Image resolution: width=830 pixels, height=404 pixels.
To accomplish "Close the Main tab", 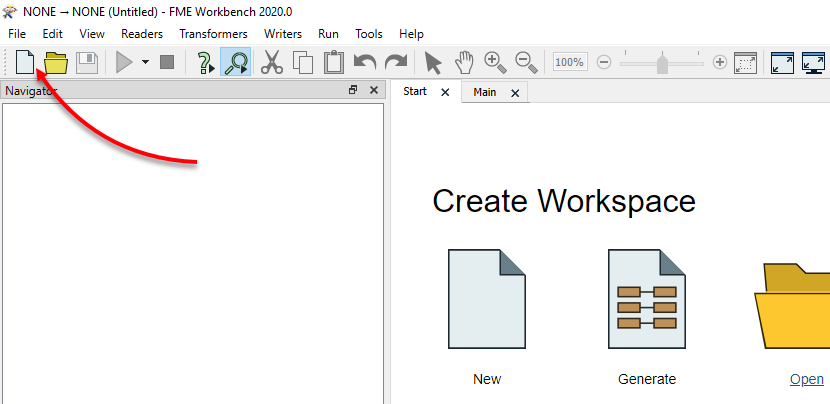I will (x=515, y=93).
